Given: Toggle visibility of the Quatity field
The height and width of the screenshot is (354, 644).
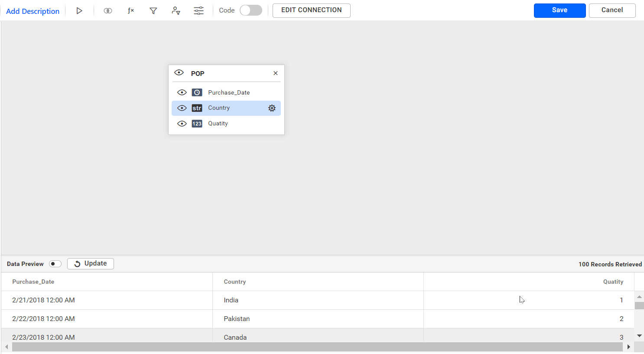Looking at the screenshot, I should 182,123.
